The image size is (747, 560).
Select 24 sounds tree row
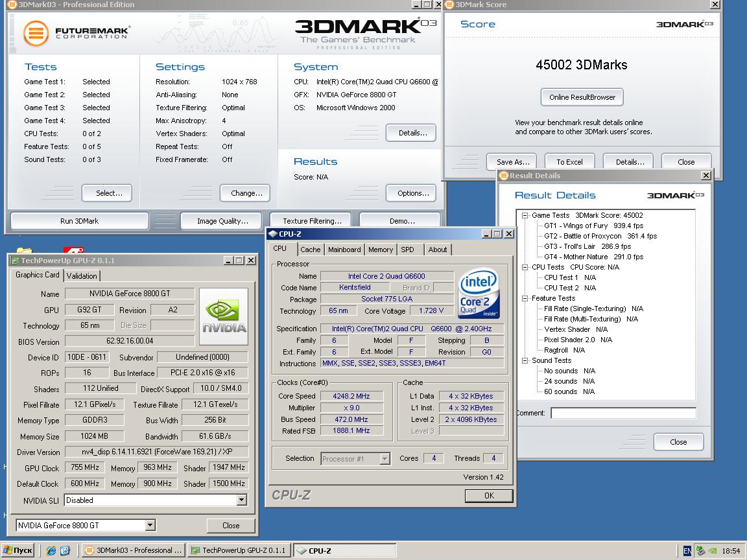tap(569, 381)
